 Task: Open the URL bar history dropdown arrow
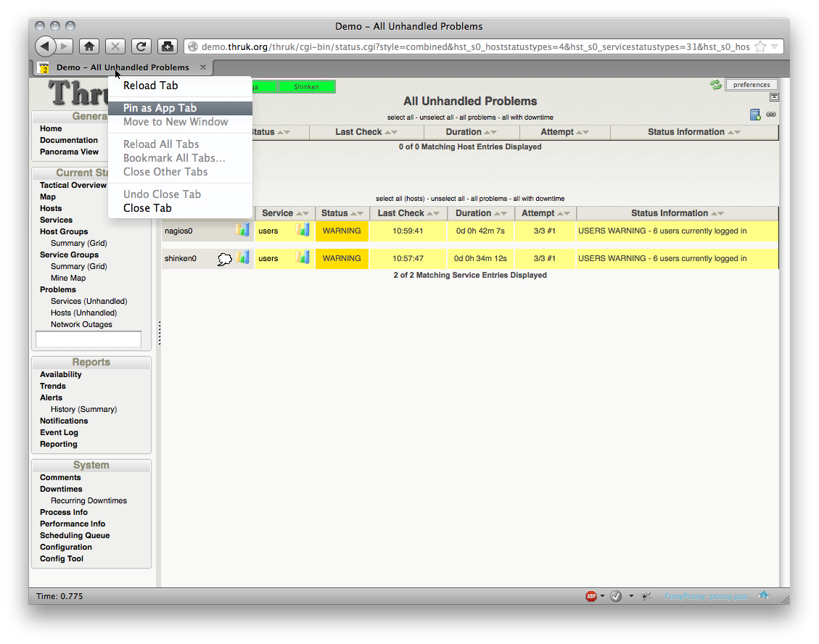pyautogui.click(x=774, y=46)
